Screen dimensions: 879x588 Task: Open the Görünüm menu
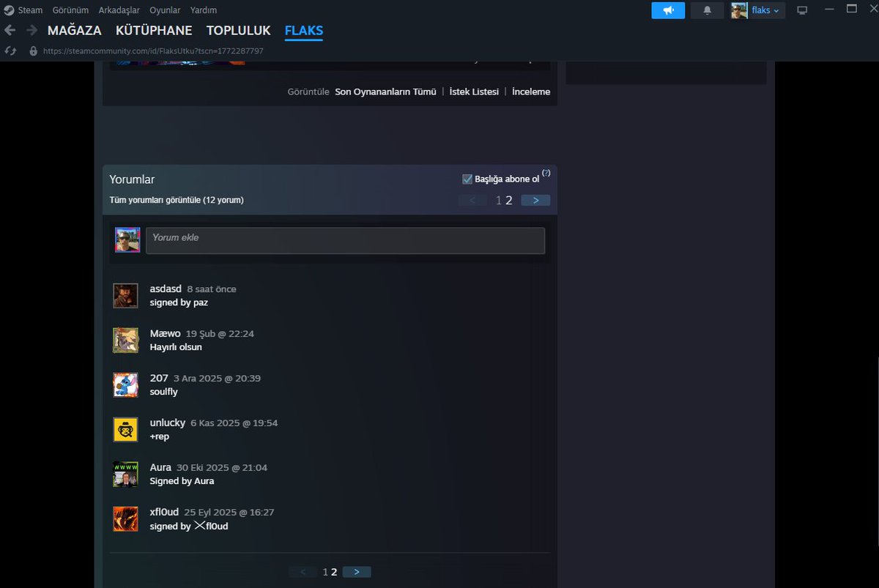pos(70,10)
